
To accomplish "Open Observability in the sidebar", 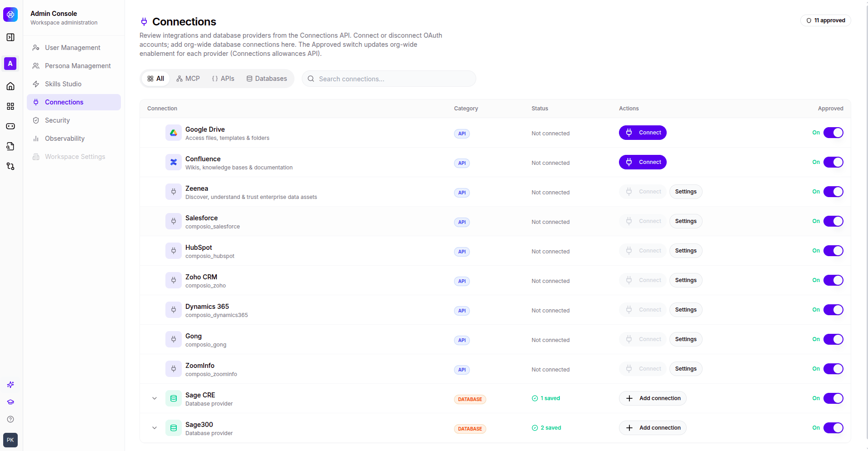I will coord(74,139).
